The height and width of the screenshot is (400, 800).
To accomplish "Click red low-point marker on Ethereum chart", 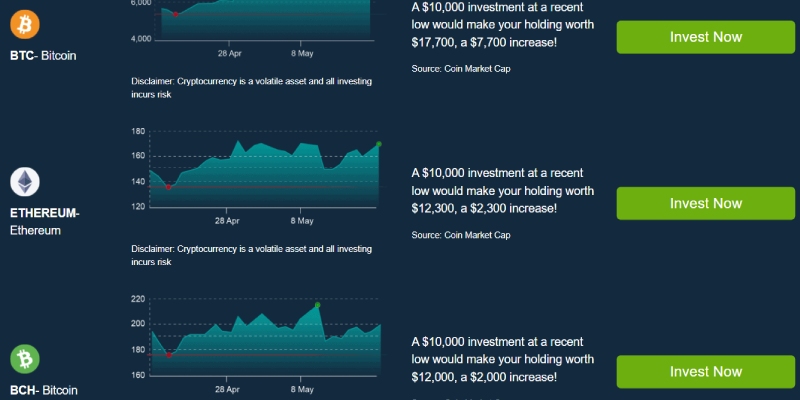I will (168, 187).
